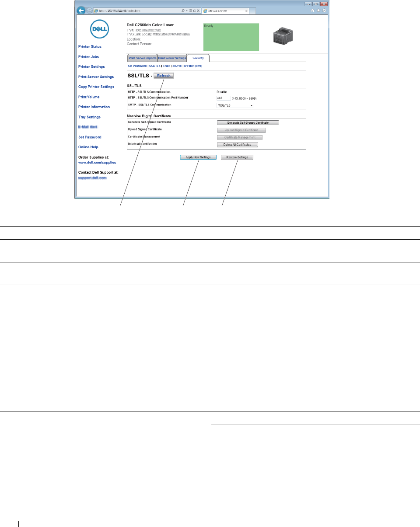Open Online Help in the sidebar

88,147
